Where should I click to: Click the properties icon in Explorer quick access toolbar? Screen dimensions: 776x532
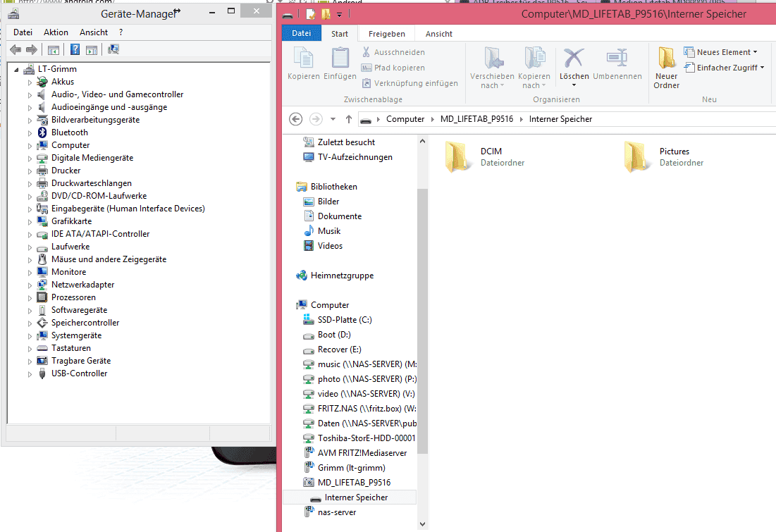(310, 15)
